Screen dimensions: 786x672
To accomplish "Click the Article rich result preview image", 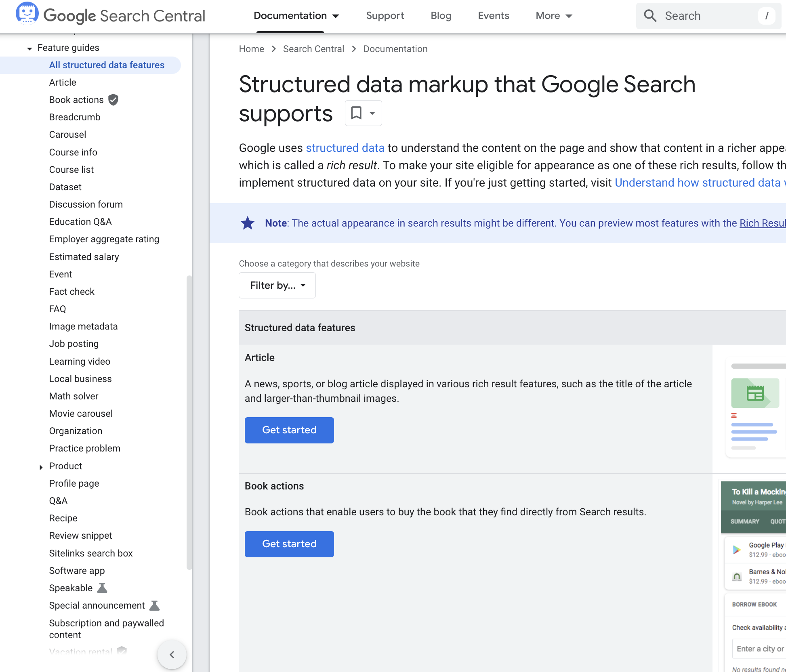I will pyautogui.click(x=755, y=408).
